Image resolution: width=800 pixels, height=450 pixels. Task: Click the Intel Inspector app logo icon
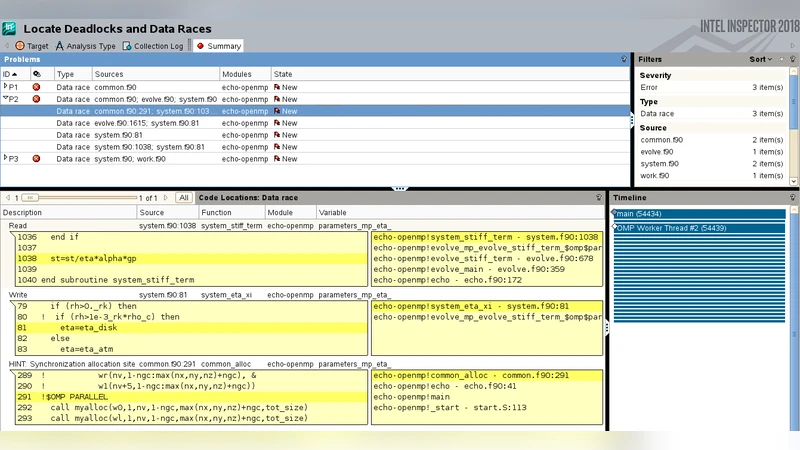click(x=9, y=29)
